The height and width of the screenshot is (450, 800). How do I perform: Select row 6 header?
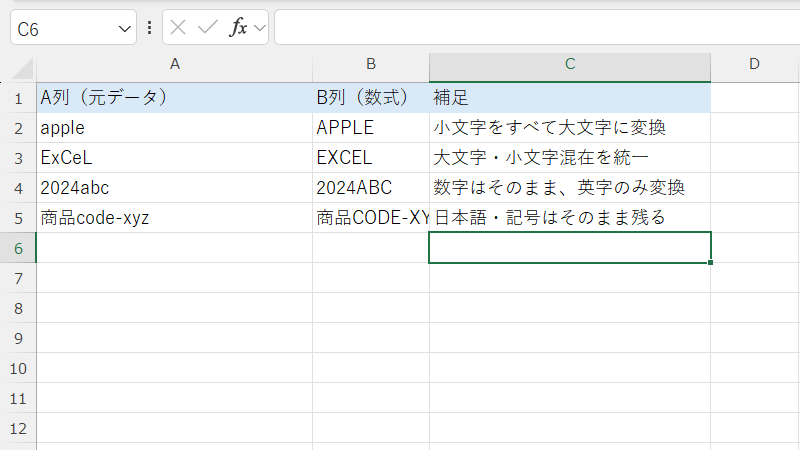[x=18, y=248]
